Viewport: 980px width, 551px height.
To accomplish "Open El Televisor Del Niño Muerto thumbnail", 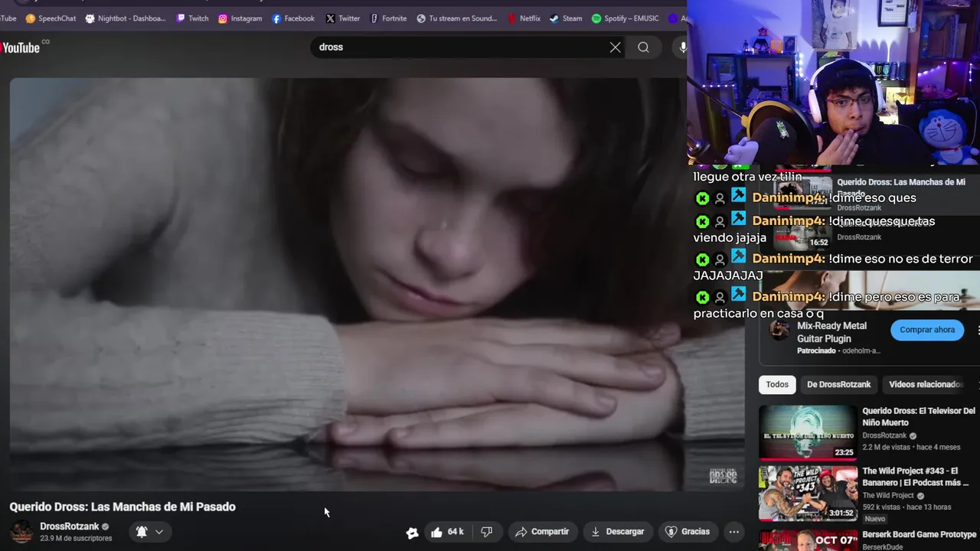I will point(807,432).
